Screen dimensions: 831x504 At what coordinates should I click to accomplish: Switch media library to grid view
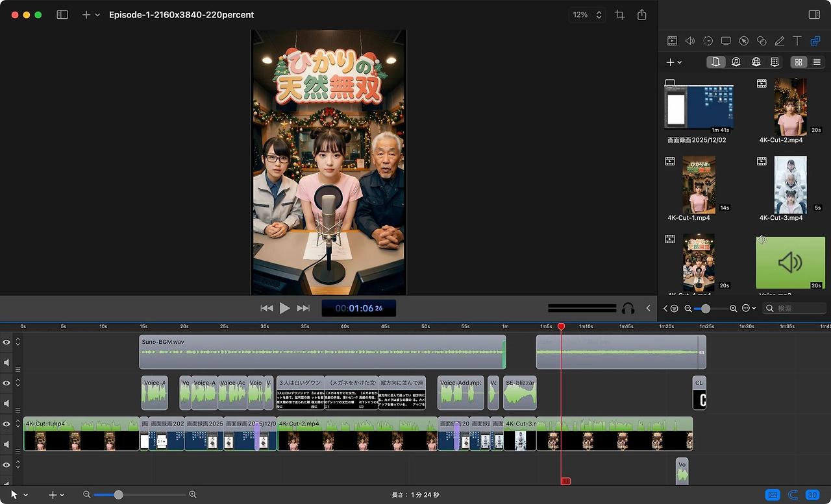tap(799, 62)
